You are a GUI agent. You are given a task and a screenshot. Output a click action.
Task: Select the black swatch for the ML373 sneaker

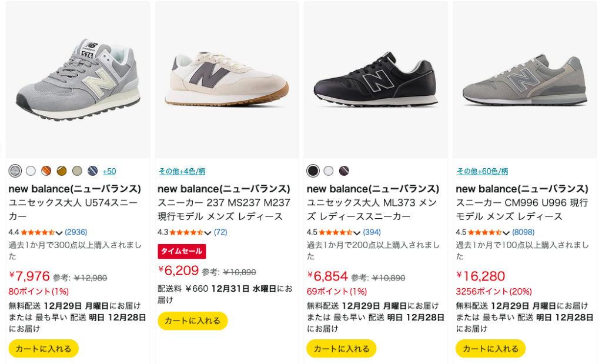313,171
